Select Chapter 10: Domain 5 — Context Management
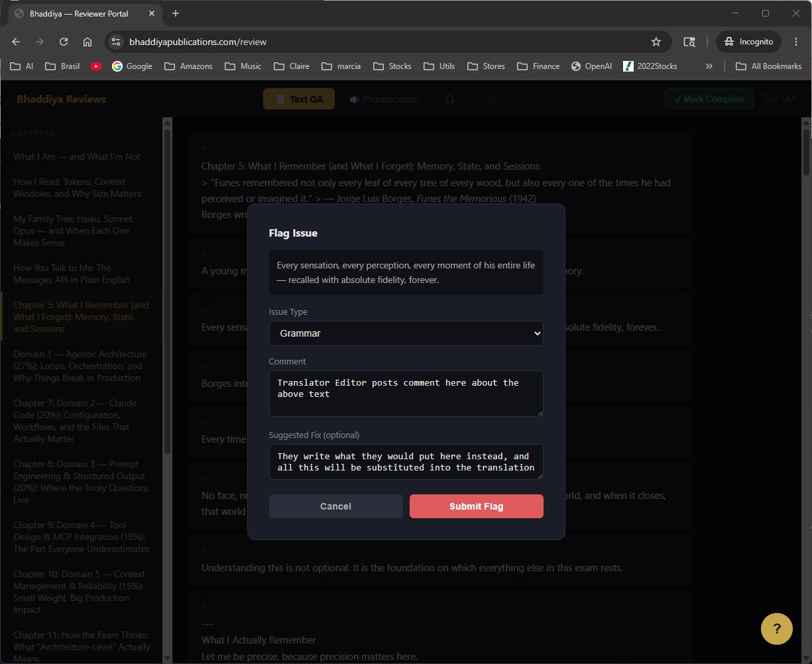This screenshot has height=664, width=812. click(x=81, y=592)
